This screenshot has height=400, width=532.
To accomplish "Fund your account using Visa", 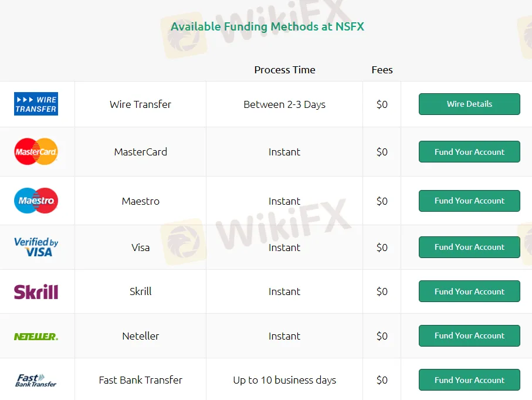I will pyautogui.click(x=469, y=248).
